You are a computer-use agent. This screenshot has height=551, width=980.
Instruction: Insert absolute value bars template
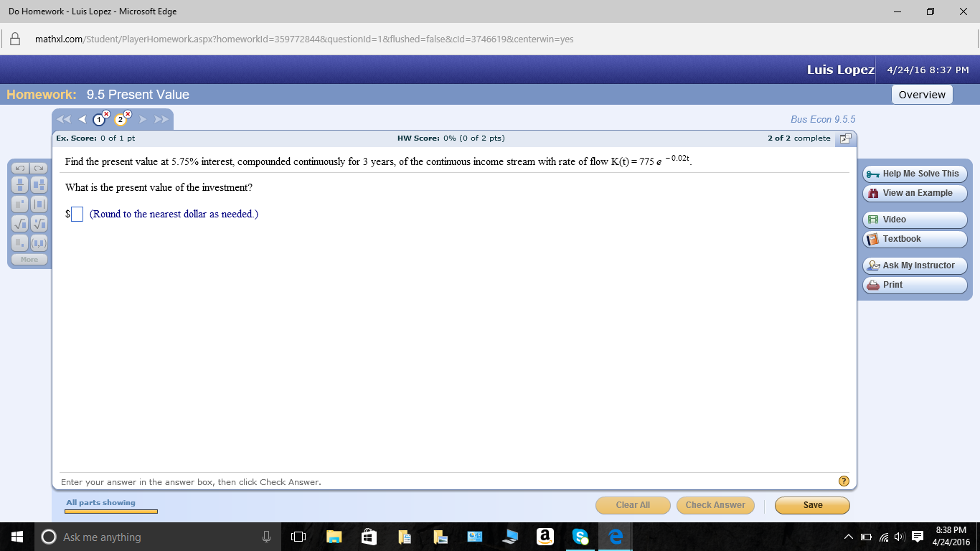(38, 204)
